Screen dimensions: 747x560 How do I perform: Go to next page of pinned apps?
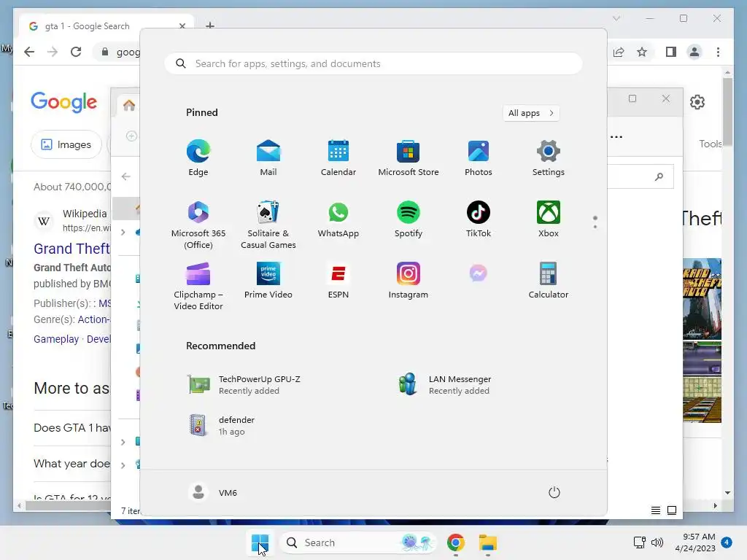(595, 226)
